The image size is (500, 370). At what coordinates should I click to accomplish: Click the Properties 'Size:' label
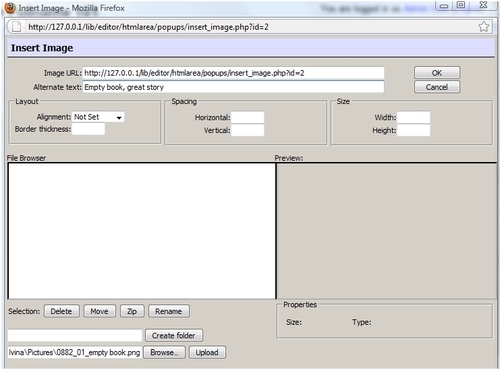(294, 322)
